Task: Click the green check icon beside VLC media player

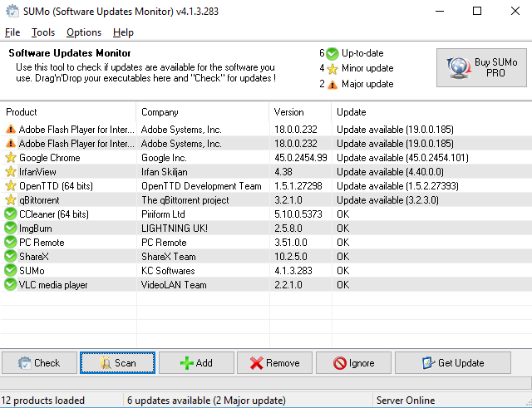Action: (x=11, y=284)
